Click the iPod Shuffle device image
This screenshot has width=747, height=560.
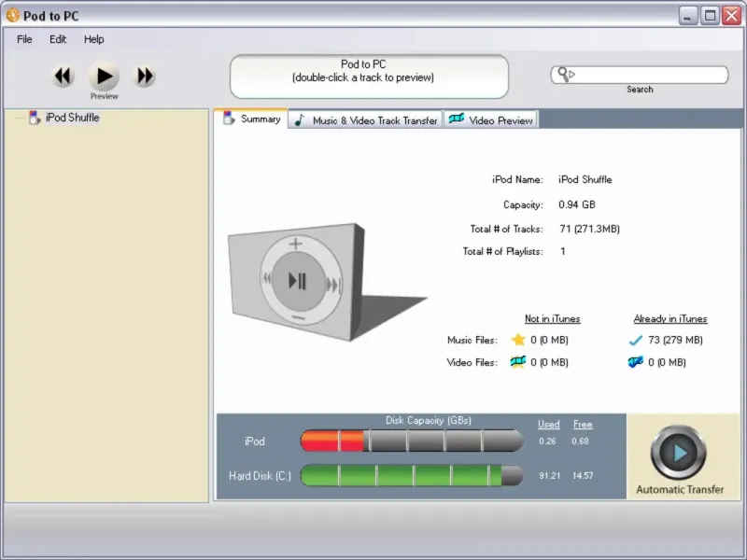pos(299,278)
